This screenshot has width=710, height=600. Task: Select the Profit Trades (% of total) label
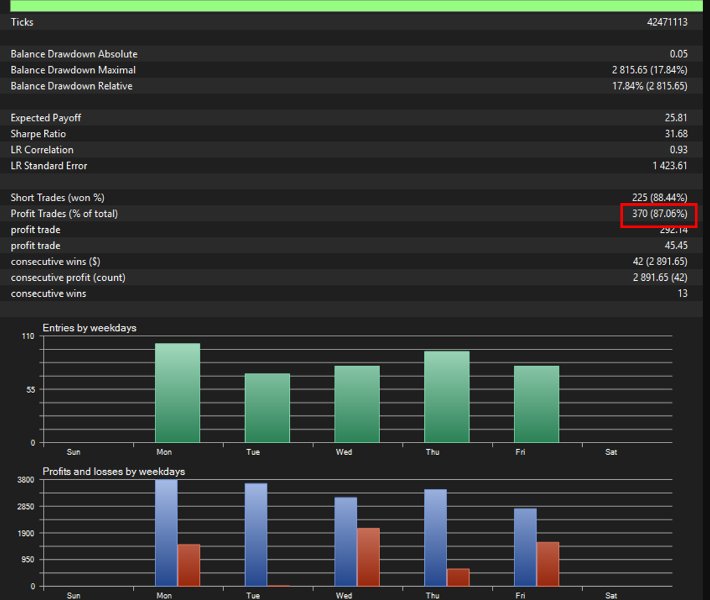pos(64,213)
